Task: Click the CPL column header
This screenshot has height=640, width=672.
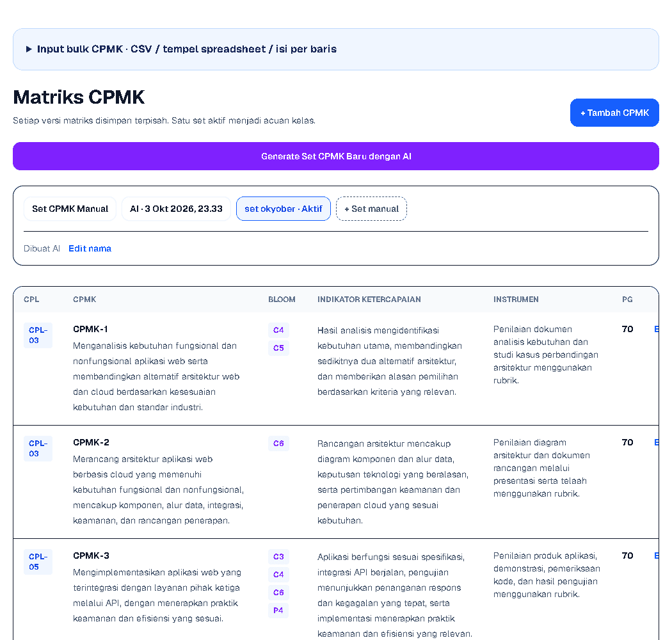Action: 31,300
